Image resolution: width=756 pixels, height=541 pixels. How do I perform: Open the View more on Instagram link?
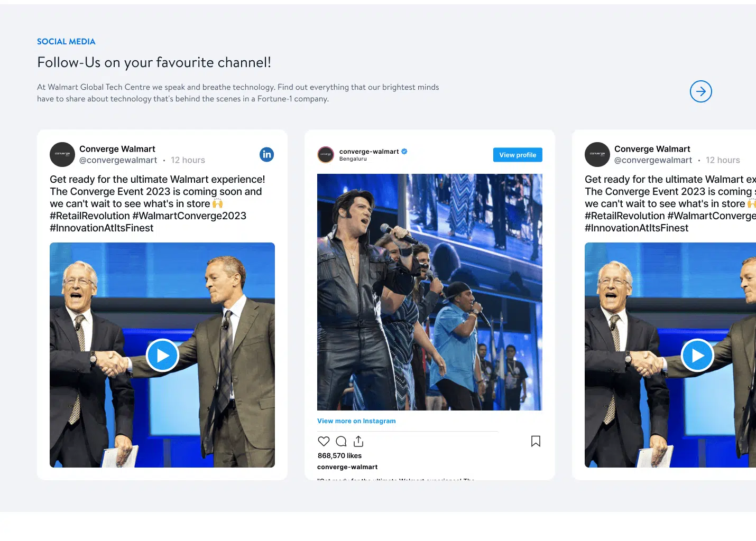pos(356,421)
